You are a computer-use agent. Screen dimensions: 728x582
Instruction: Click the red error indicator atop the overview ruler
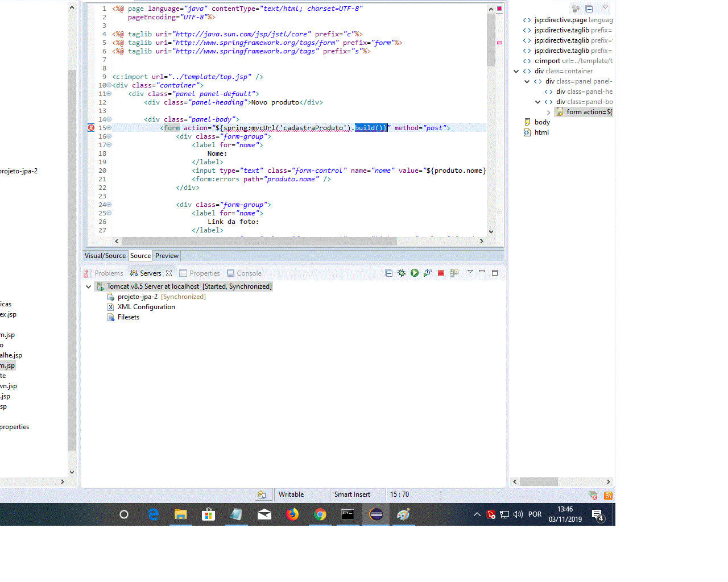pos(499,9)
